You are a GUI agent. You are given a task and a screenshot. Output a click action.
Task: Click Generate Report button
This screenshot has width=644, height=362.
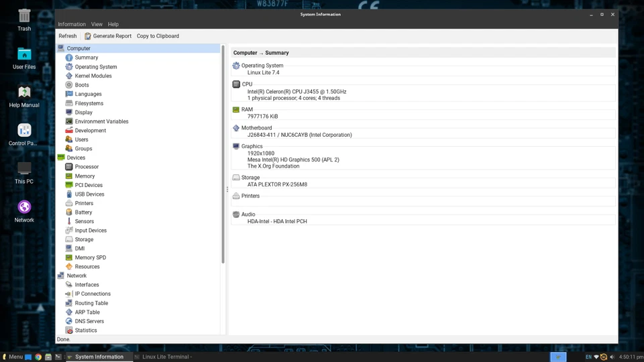pos(108,36)
